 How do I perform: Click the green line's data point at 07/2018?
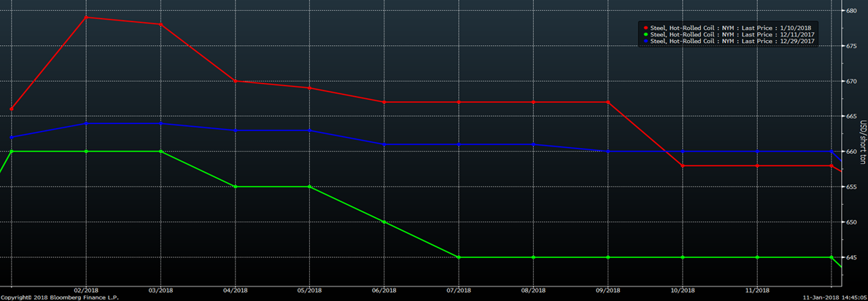pos(459,257)
